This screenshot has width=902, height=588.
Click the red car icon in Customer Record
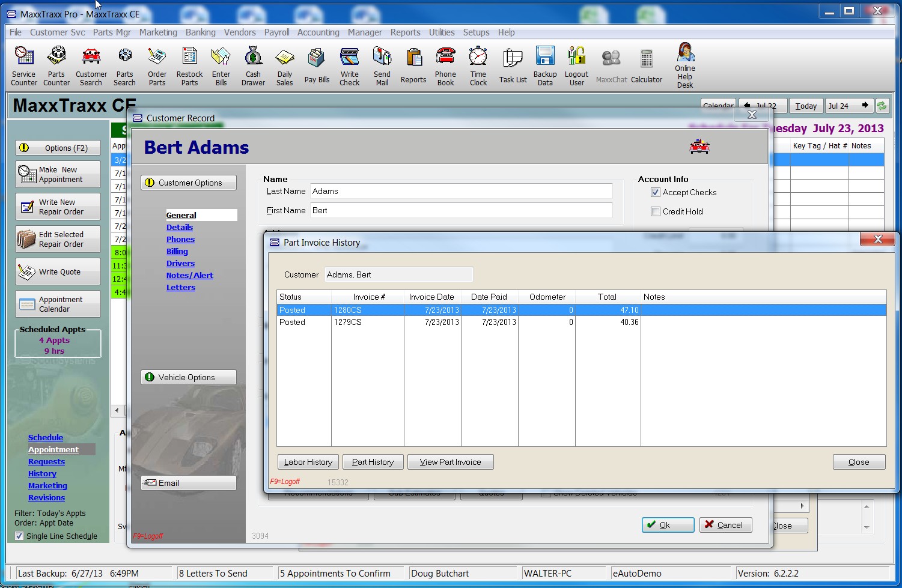(x=699, y=146)
